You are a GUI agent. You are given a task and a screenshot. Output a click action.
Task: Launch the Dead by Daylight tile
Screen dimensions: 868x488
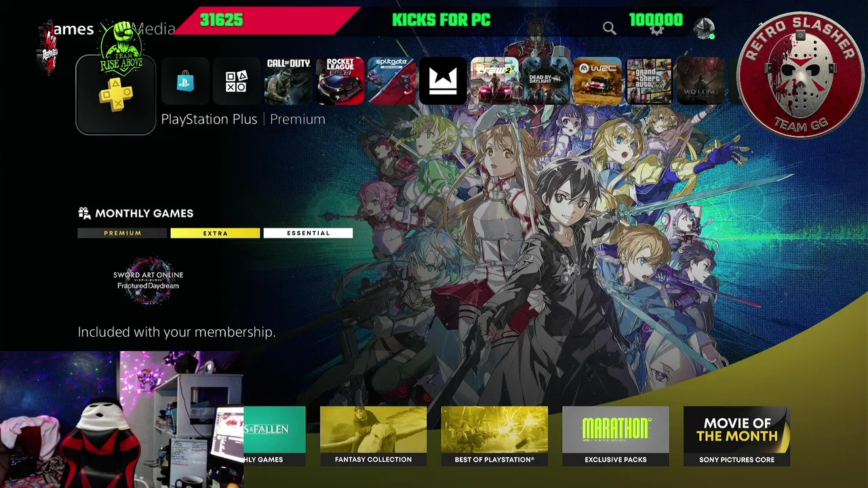click(x=546, y=81)
